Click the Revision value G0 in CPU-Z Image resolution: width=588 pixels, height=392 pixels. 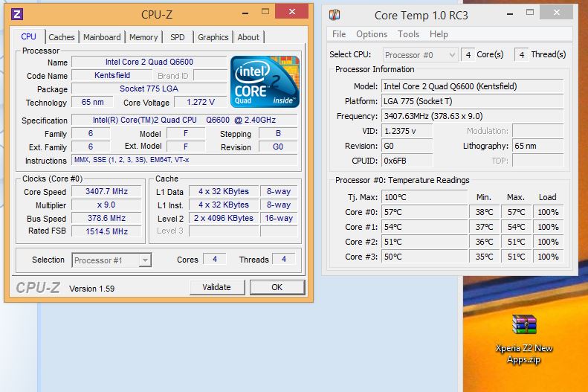278,147
